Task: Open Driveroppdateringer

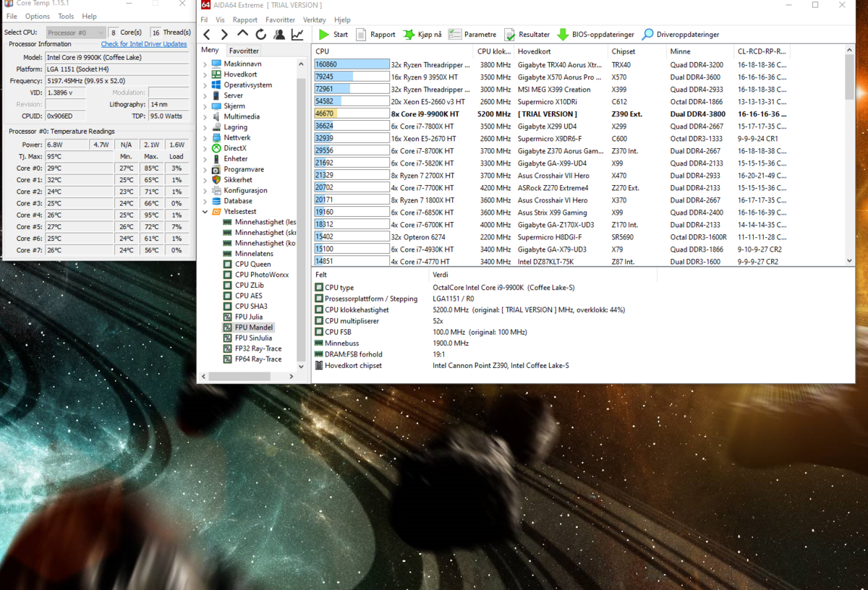Action: [x=681, y=34]
